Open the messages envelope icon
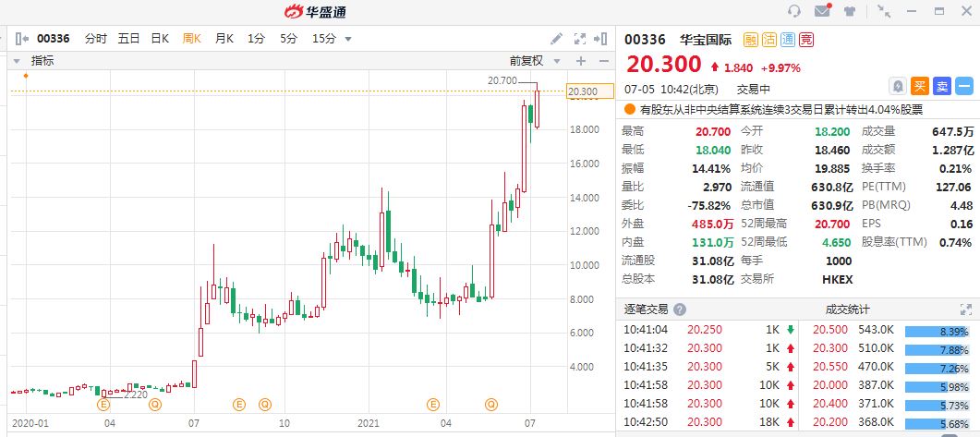This screenshot has height=437, width=980. (822, 11)
